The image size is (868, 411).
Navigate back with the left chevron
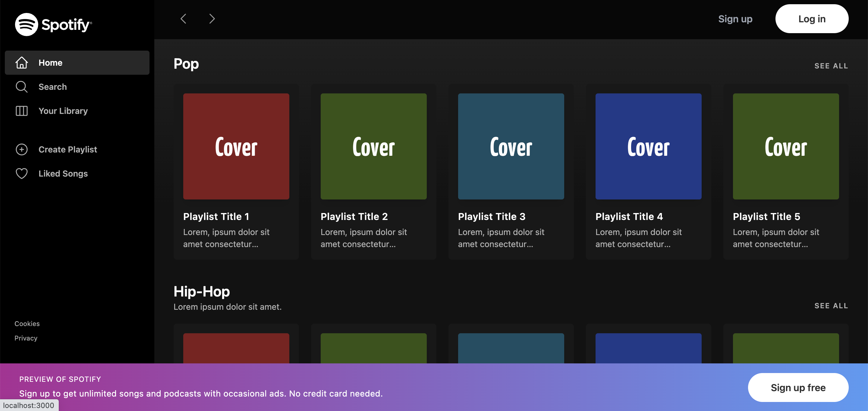click(183, 19)
